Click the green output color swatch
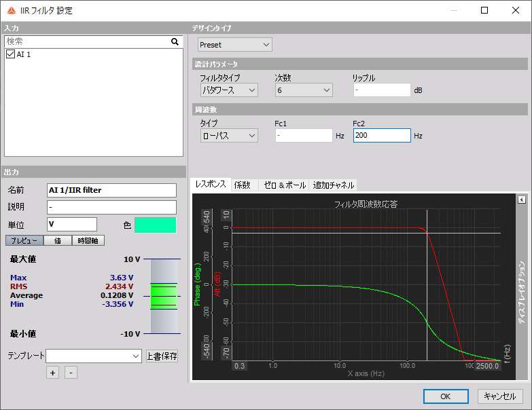Viewport: 532px width, 410px height. pos(156,225)
